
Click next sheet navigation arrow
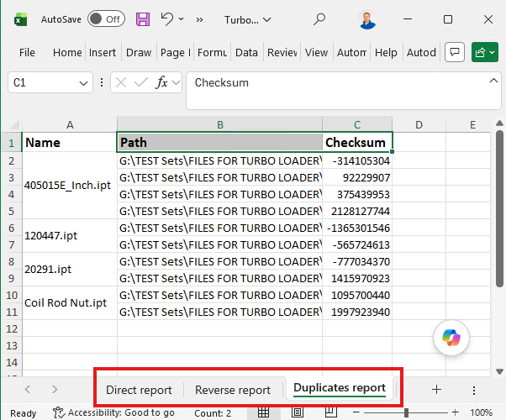point(55,390)
